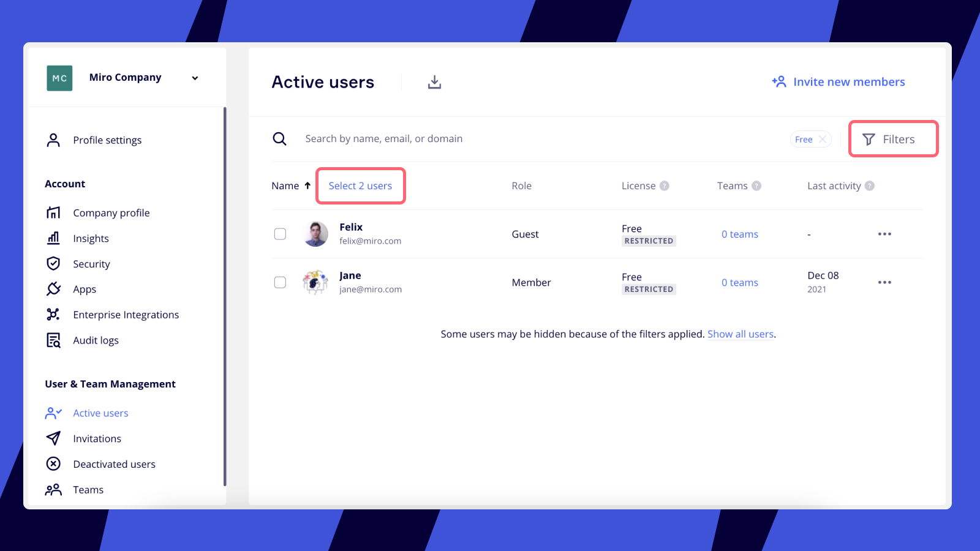Viewport: 980px width, 551px height.
Task: Open more options for Jane
Action: [884, 282]
